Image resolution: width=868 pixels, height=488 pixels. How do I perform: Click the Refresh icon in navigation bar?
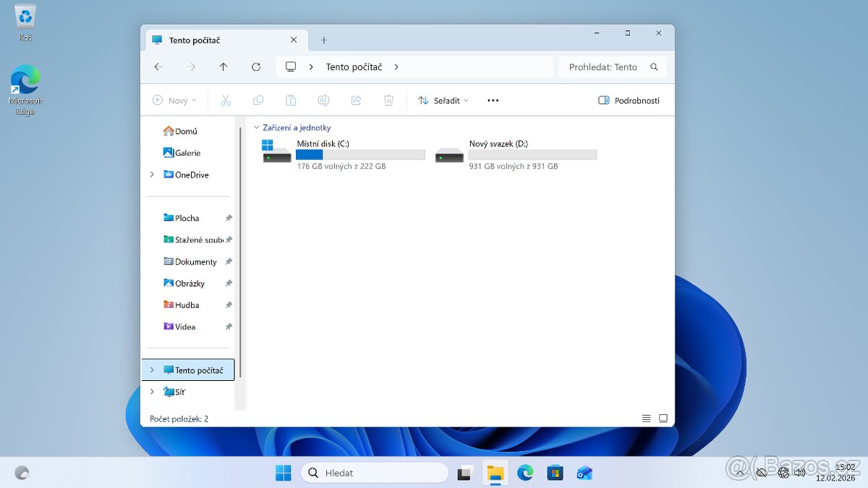(256, 67)
